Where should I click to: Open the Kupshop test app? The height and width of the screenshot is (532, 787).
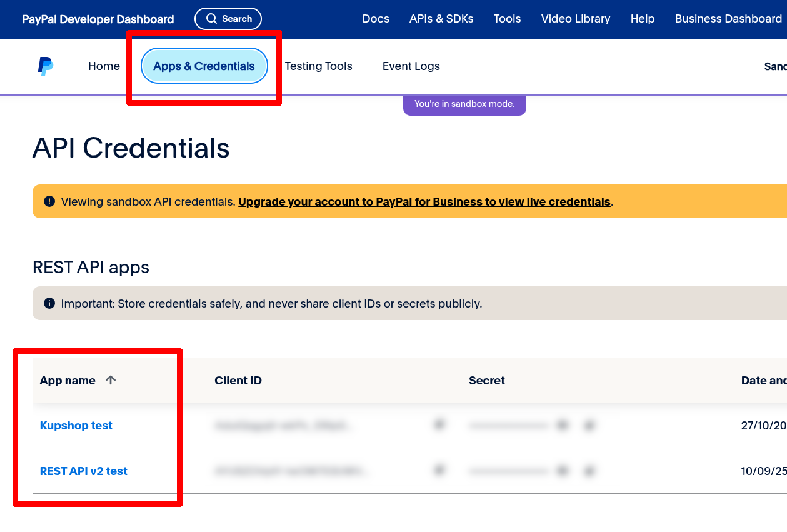click(76, 426)
